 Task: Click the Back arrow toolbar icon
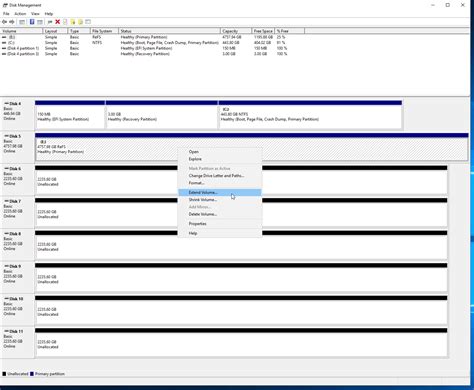[4, 22]
